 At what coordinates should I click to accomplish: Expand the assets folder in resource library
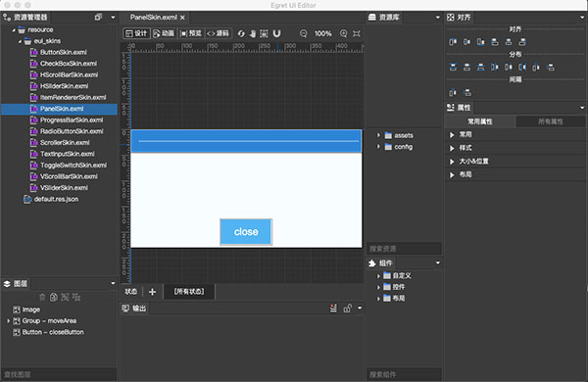point(378,135)
